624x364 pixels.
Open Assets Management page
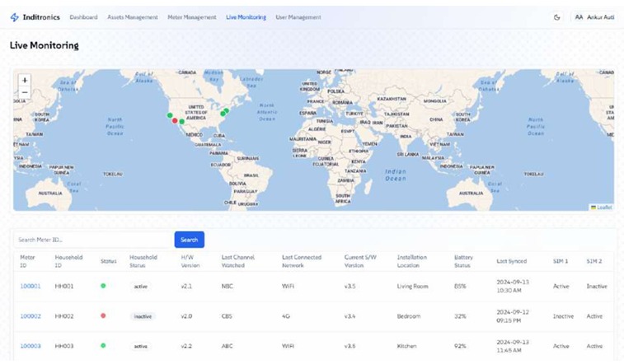pos(133,17)
